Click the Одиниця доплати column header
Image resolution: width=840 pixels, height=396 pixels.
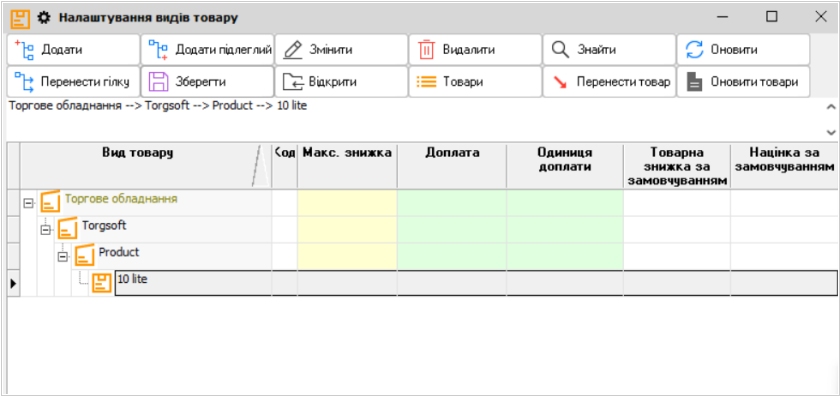coord(565,166)
